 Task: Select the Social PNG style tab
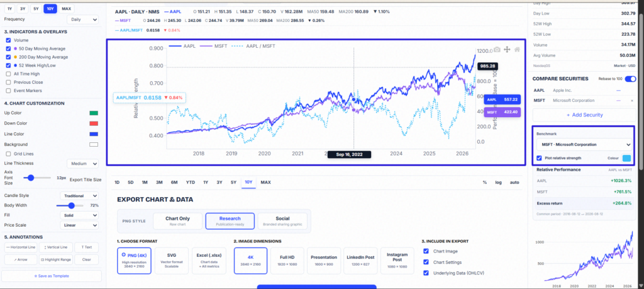point(282,221)
